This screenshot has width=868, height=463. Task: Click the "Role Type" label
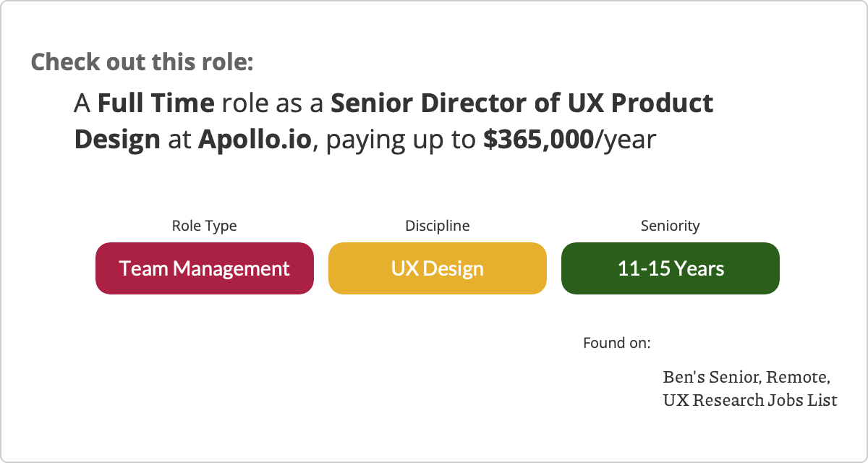click(x=204, y=226)
